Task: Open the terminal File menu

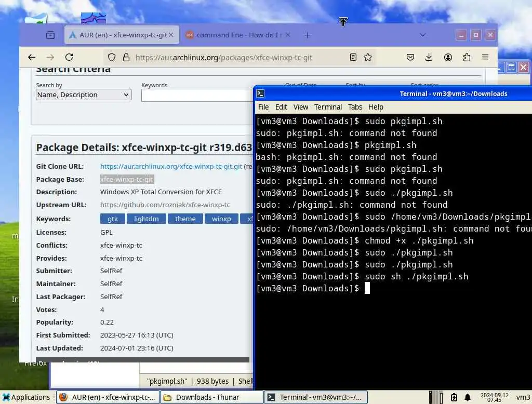Action: pyautogui.click(x=263, y=107)
